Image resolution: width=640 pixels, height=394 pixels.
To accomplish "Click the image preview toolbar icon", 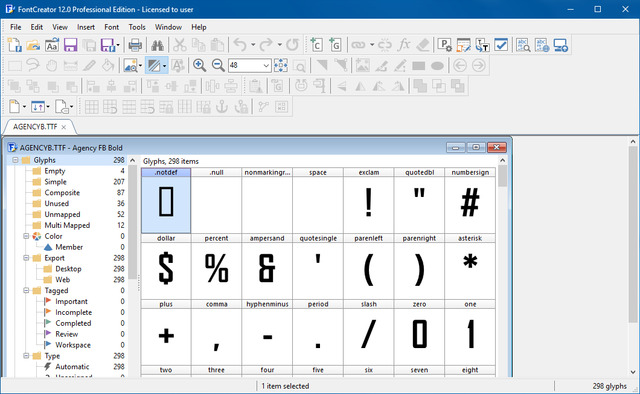I will click(130, 65).
